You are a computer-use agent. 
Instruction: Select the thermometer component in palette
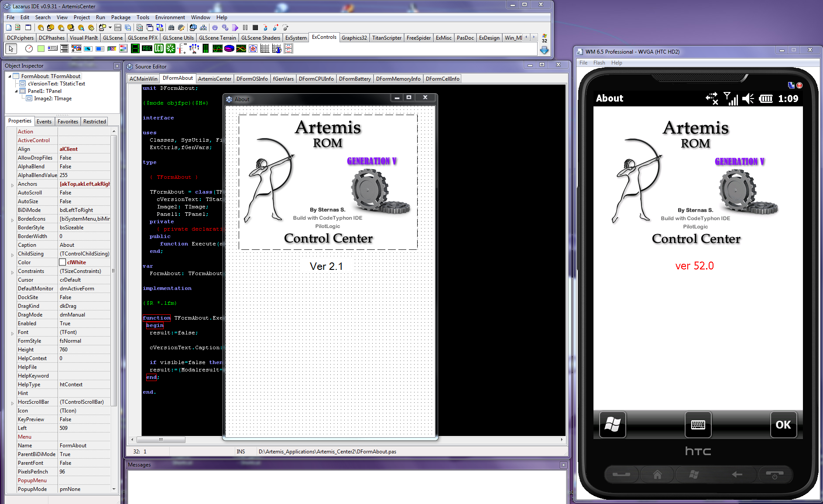tap(182, 48)
